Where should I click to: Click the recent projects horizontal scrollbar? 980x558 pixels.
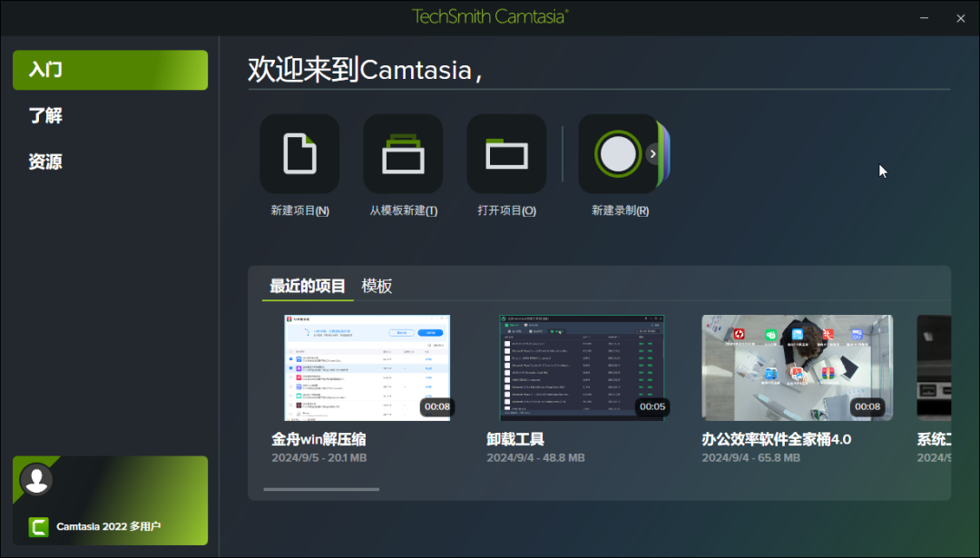point(321,489)
